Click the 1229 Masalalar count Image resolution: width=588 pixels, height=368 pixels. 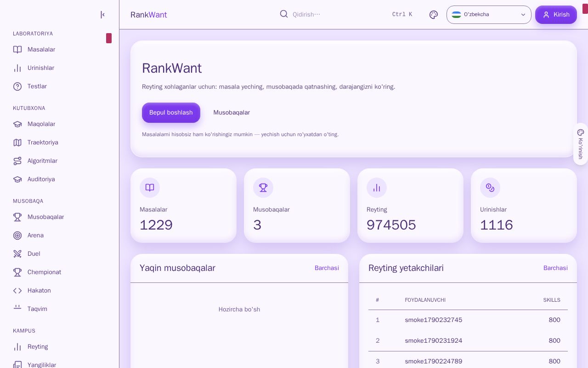[x=156, y=225]
